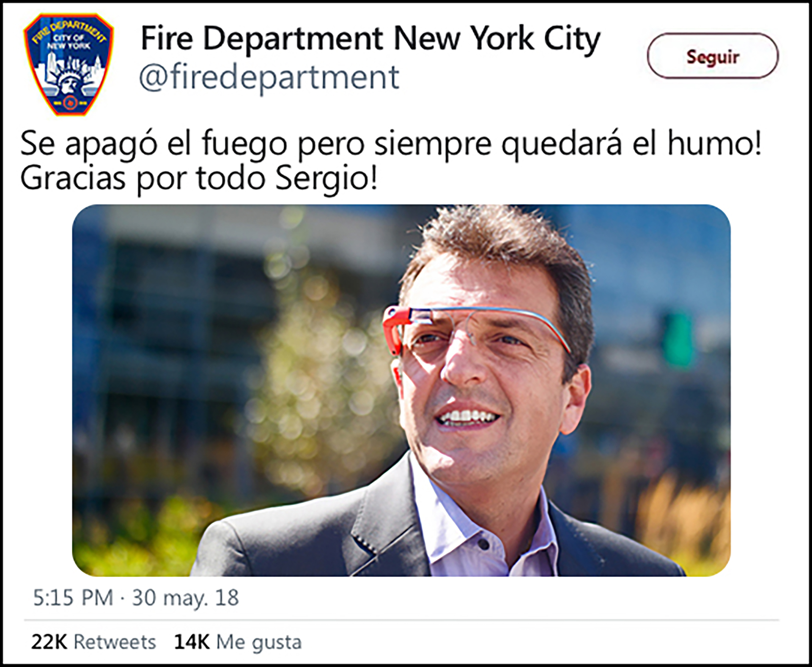Click the 5:15 PM timestamp
The height and width of the screenshot is (667, 812).
tap(73, 598)
